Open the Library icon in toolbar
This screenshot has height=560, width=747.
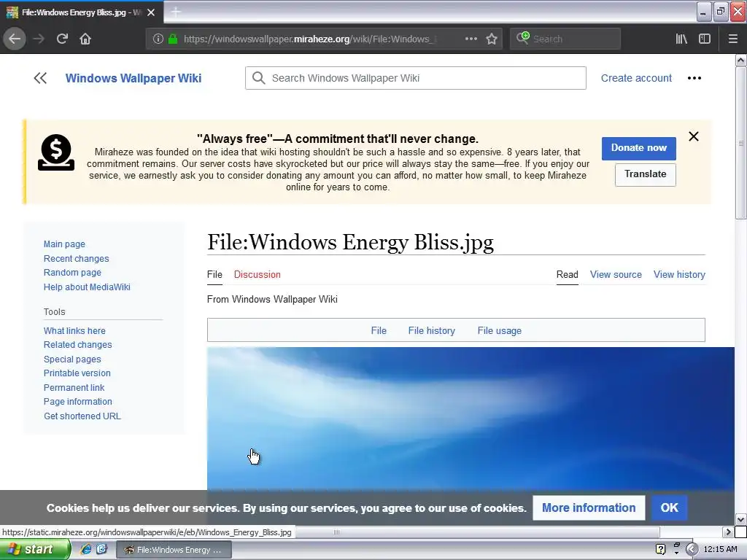pyautogui.click(x=681, y=39)
